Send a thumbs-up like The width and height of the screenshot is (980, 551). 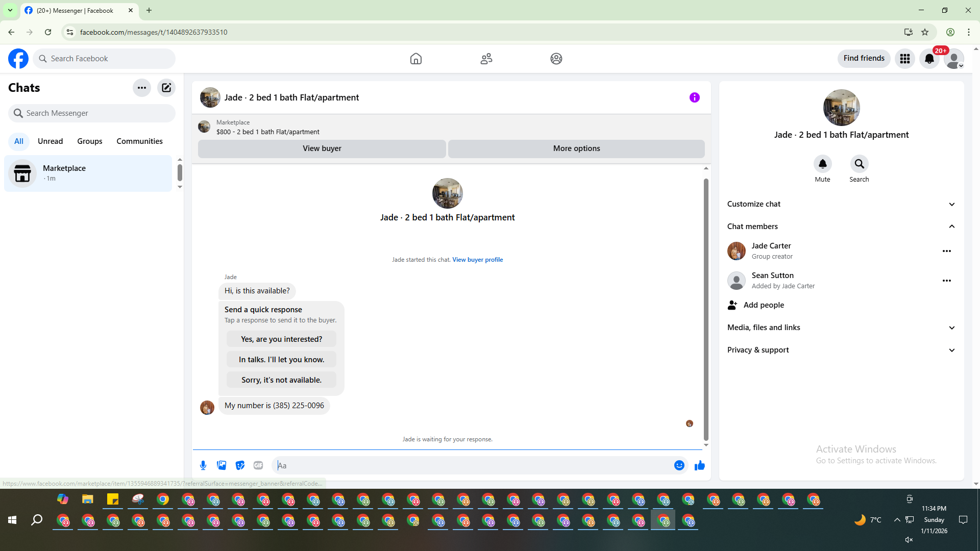(x=699, y=465)
